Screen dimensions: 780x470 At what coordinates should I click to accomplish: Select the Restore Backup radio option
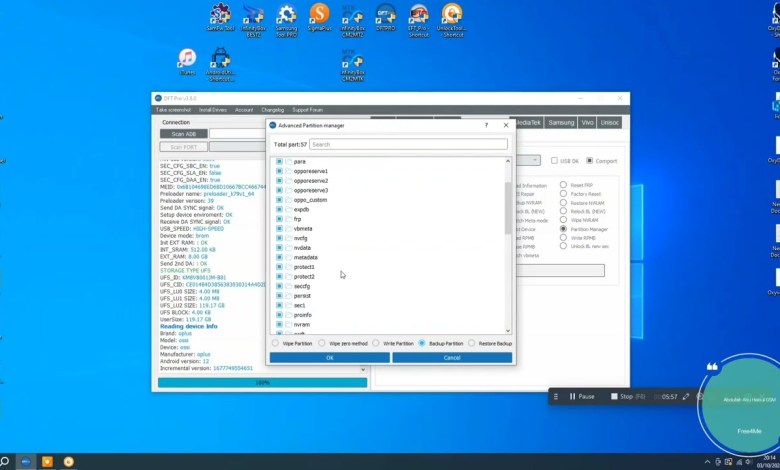(471, 343)
